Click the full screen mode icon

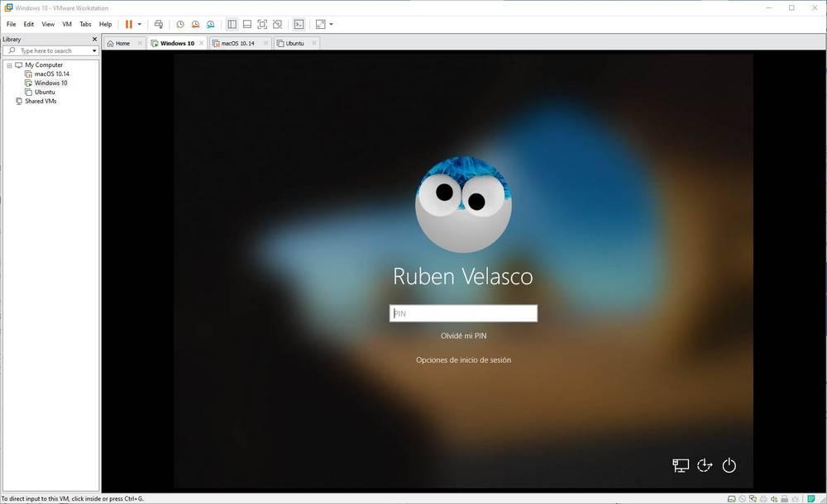click(262, 24)
